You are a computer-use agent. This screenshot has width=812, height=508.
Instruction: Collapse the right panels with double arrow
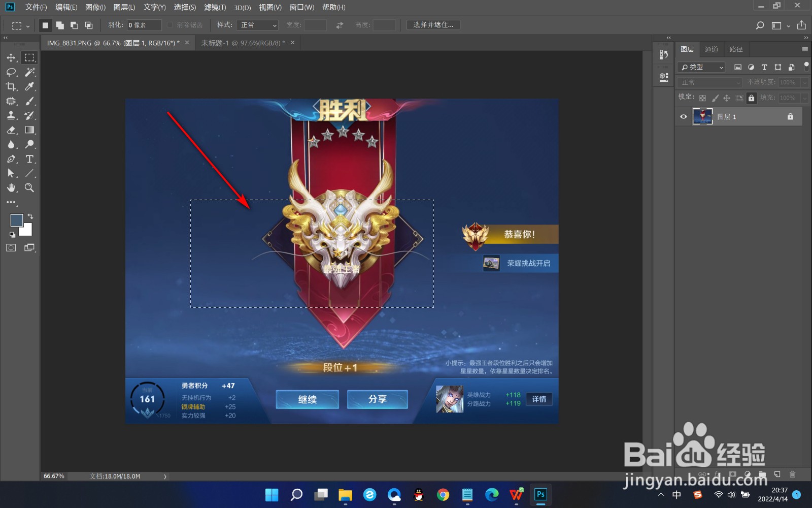coord(806,38)
